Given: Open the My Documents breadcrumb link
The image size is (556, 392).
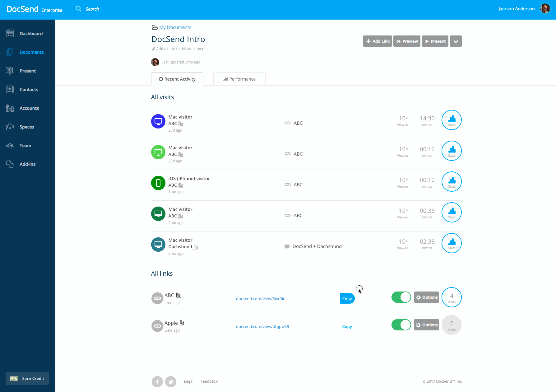Looking at the screenshot, I should tap(175, 27).
